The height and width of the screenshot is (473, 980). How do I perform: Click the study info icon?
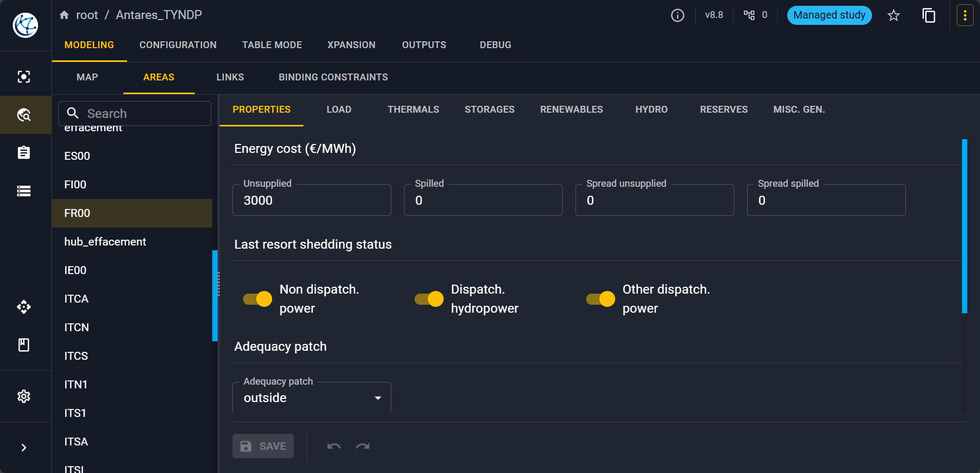[x=678, y=15]
